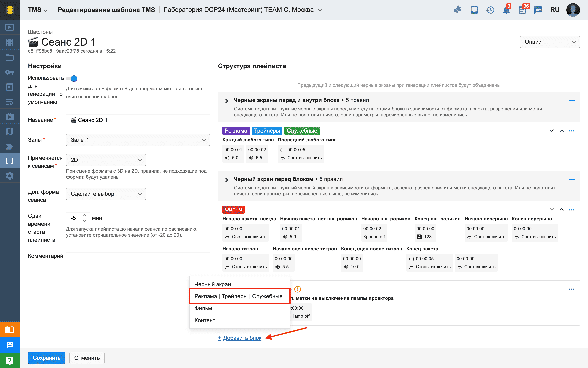Open the Залы 1 dropdown
Image resolution: width=588 pixels, height=368 pixels.
[138, 140]
